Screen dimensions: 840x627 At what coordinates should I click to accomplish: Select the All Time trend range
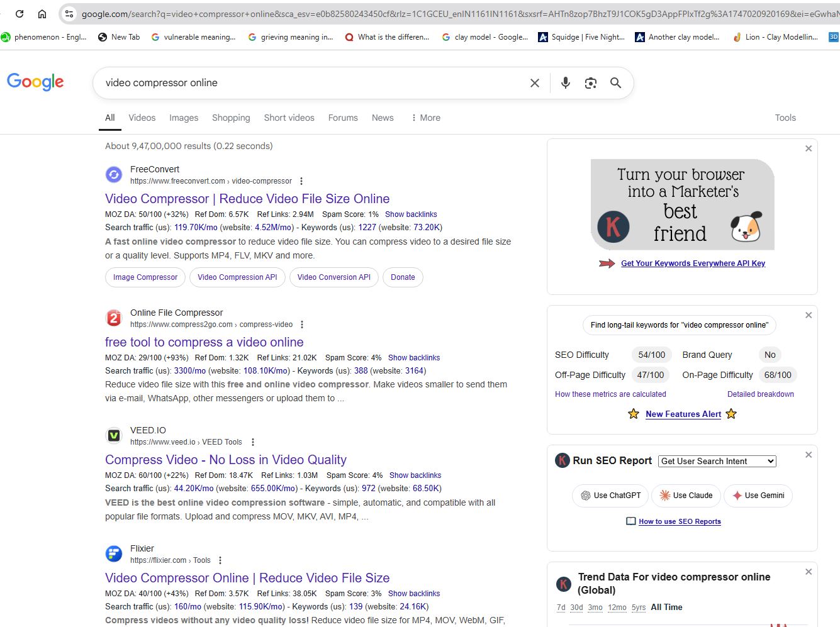point(666,608)
